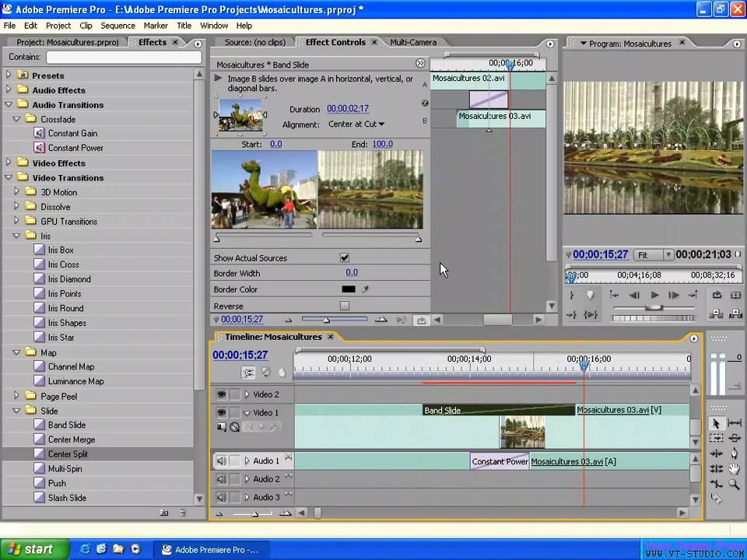
Task: Expand the 3D Motion folder
Action: pos(16,191)
